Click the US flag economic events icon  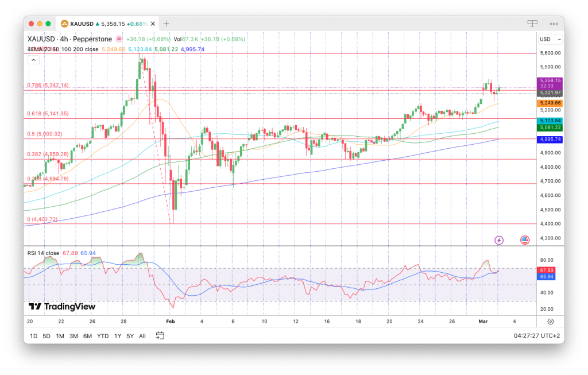(x=525, y=240)
